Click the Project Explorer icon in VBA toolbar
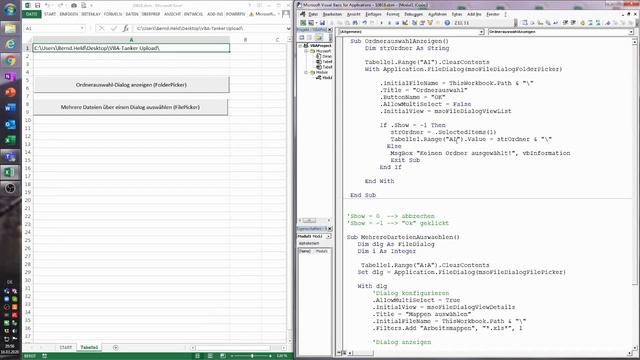The width and height of the screenshot is (640, 360). pos(414,23)
